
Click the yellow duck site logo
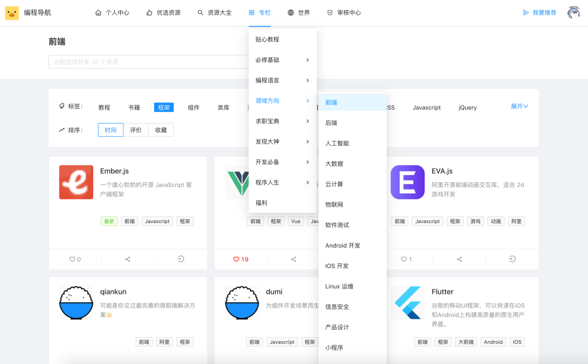coord(12,13)
